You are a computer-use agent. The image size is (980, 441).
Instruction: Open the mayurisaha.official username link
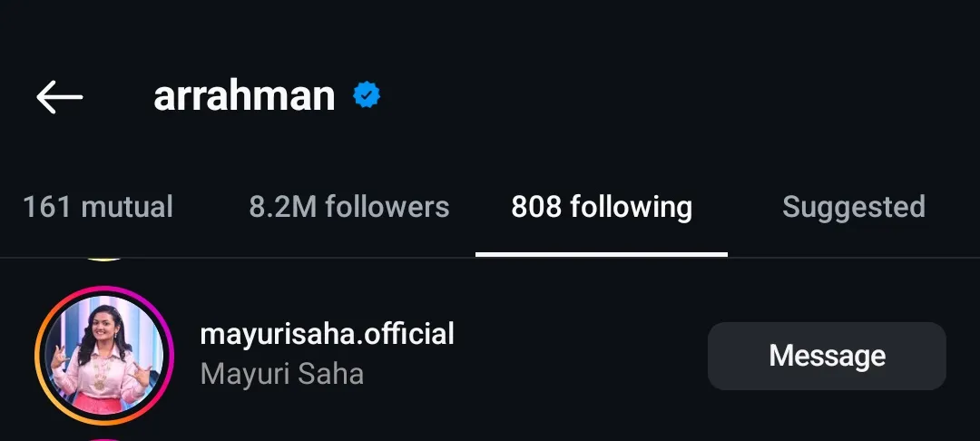(327, 334)
